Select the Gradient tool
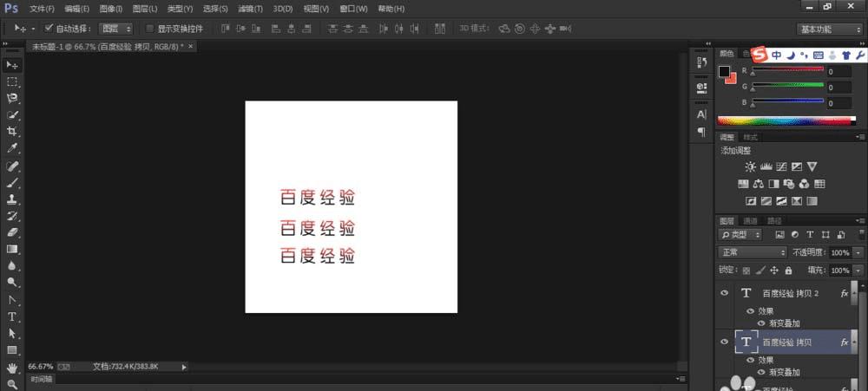This screenshot has height=391, width=868. (12, 249)
